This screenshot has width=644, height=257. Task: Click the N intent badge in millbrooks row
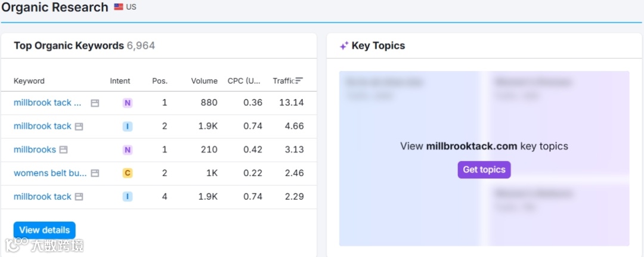128,150
